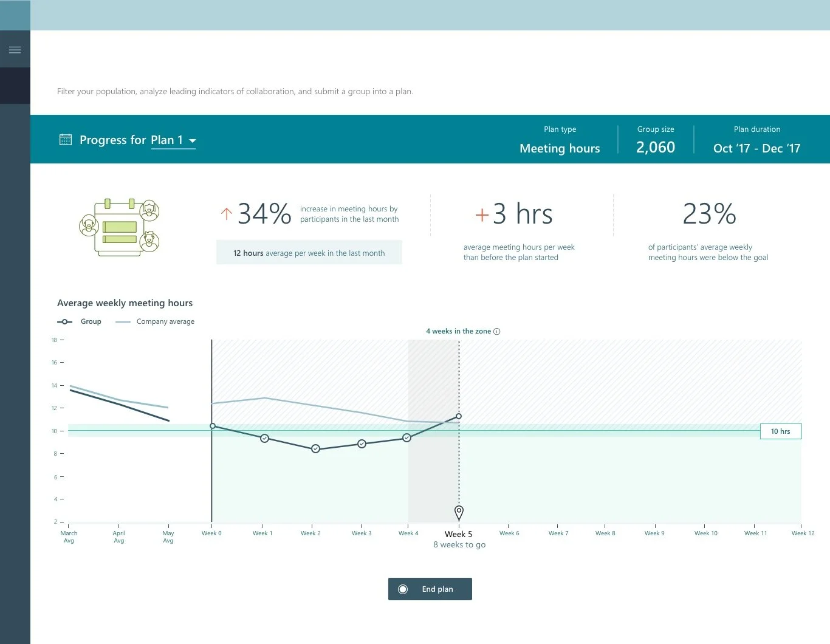Click the 8 weeks to go label
Screen dimensions: 830x644
459,544
